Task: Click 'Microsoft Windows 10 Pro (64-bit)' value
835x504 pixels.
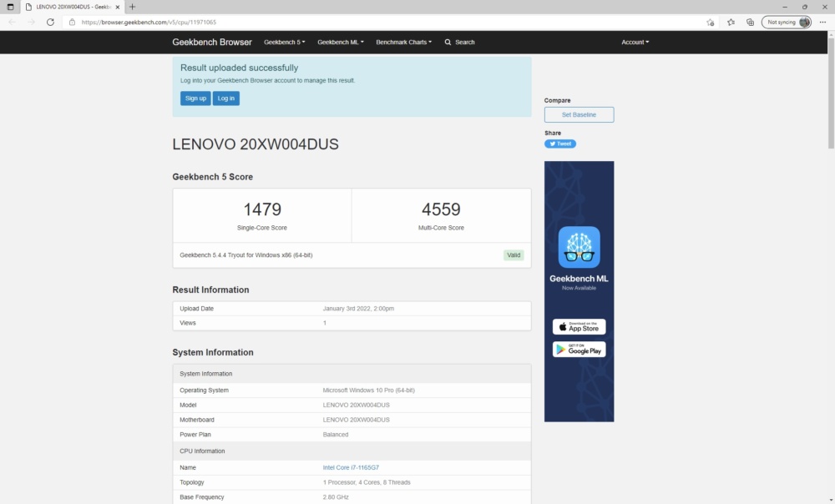Action: click(368, 391)
